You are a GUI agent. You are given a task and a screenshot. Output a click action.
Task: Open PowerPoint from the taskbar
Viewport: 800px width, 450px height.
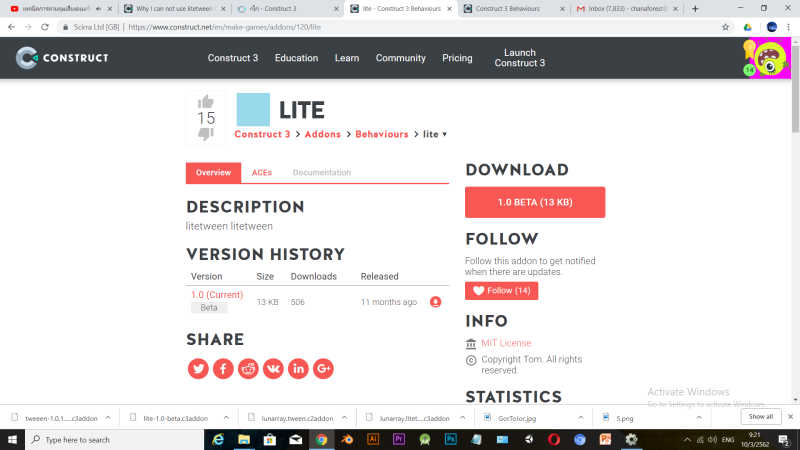click(x=605, y=439)
